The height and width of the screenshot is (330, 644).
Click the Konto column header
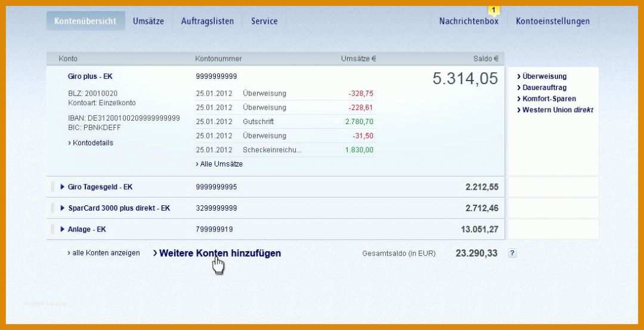(68, 58)
